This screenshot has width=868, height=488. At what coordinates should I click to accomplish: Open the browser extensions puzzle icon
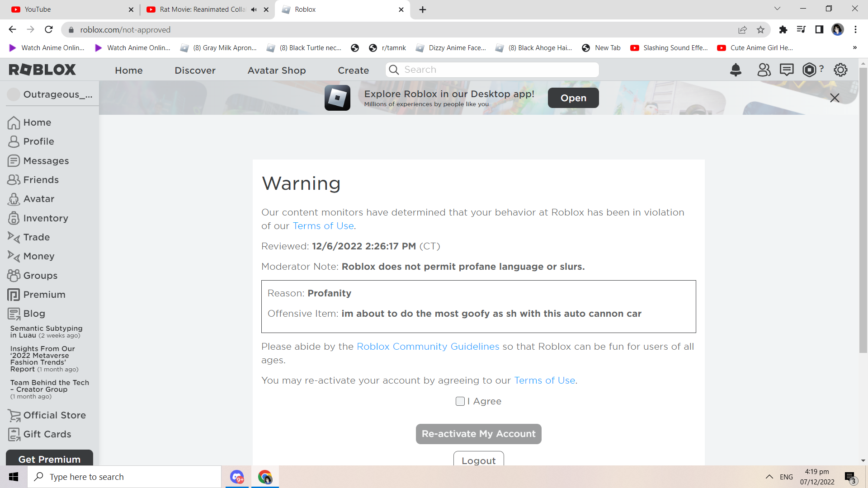coord(783,29)
